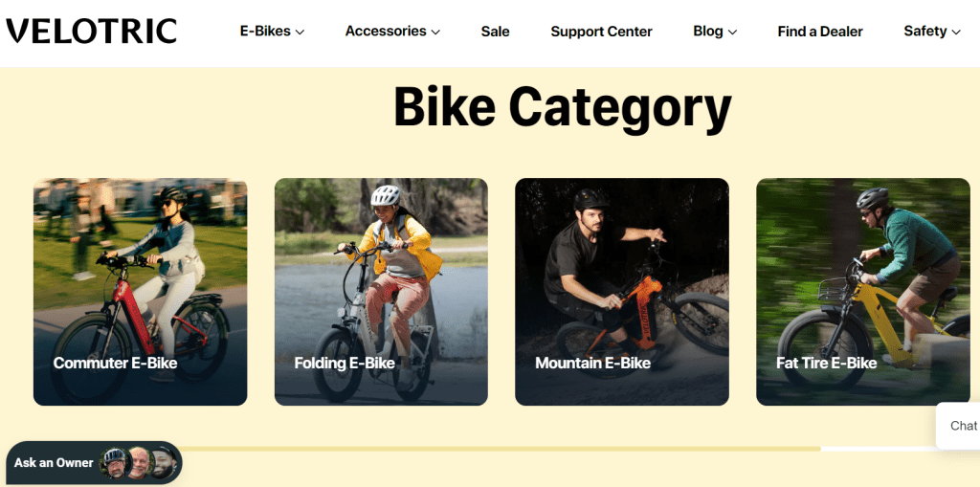Open the Blog dropdown chevron
The image size is (980, 487).
(x=733, y=32)
